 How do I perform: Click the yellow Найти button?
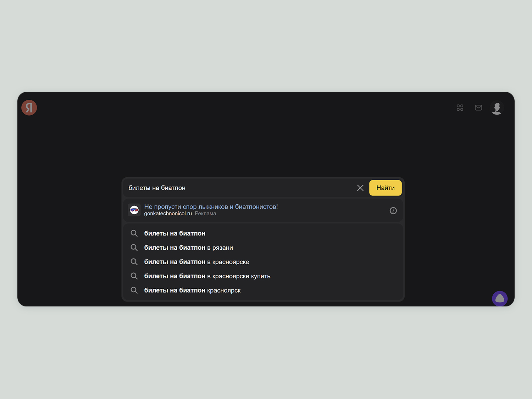386,188
